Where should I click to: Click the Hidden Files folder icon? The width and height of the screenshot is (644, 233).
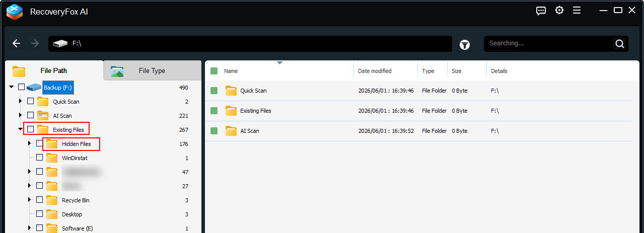pyautogui.click(x=52, y=144)
